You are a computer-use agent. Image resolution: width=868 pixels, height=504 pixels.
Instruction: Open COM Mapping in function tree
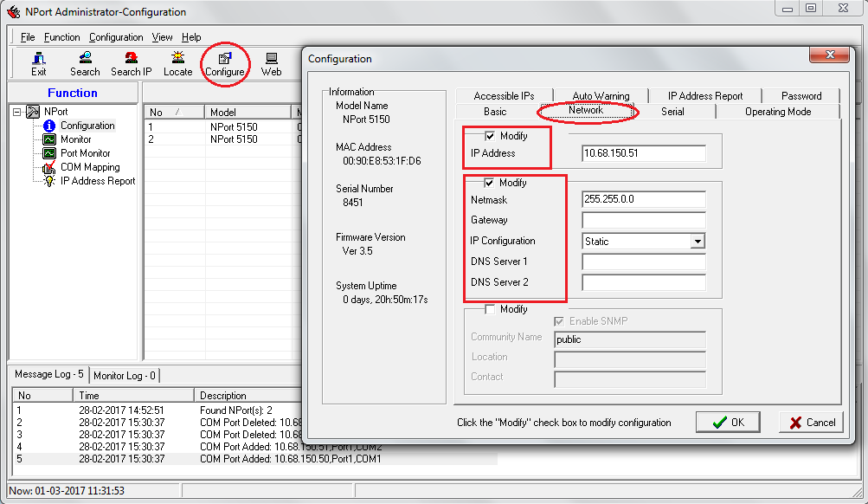point(89,167)
